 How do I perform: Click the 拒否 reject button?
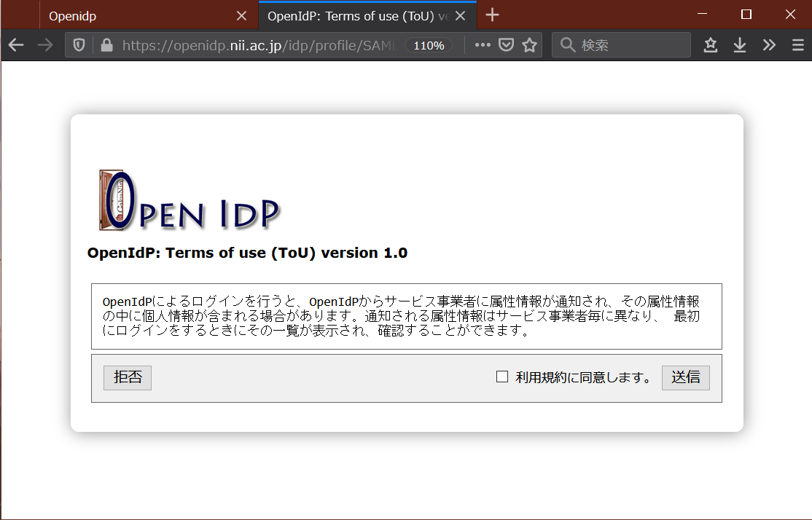(128, 378)
